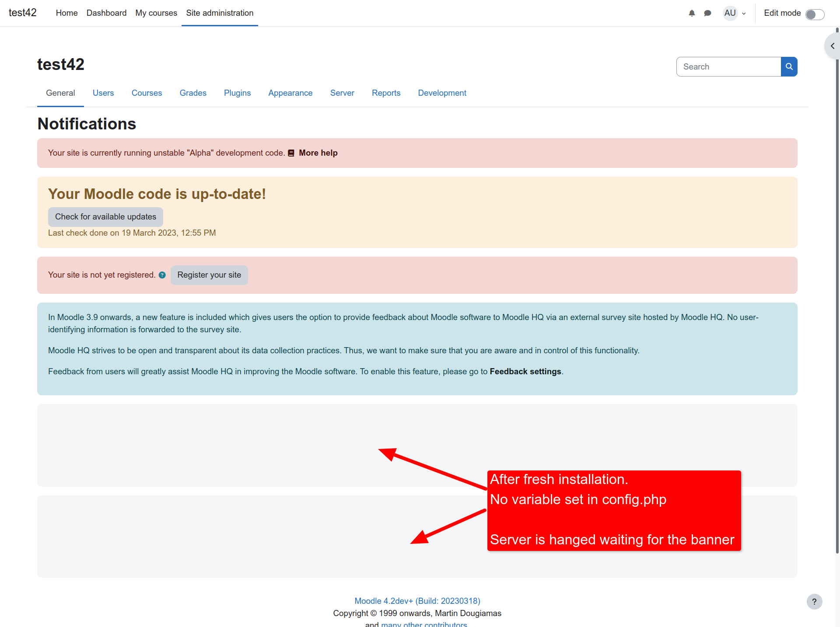The width and height of the screenshot is (840, 627).
Task: Open the Dashboard menu item
Action: pos(106,13)
